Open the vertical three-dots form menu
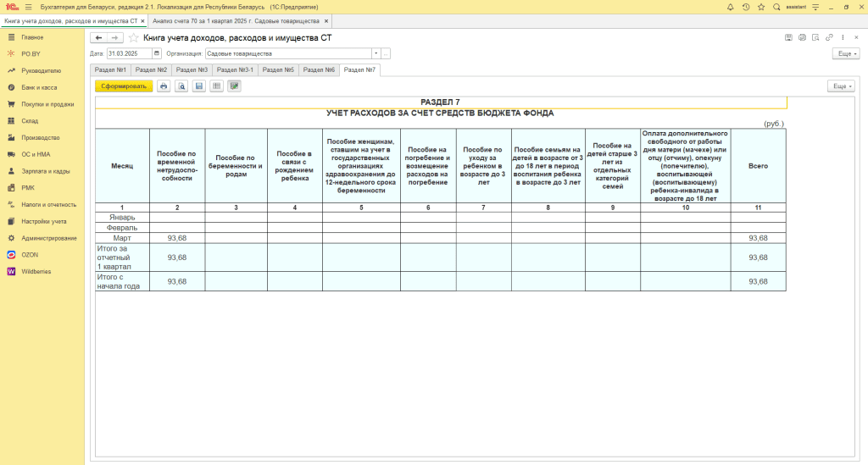This screenshot has height=465, width=868. (x=843, y=37)
